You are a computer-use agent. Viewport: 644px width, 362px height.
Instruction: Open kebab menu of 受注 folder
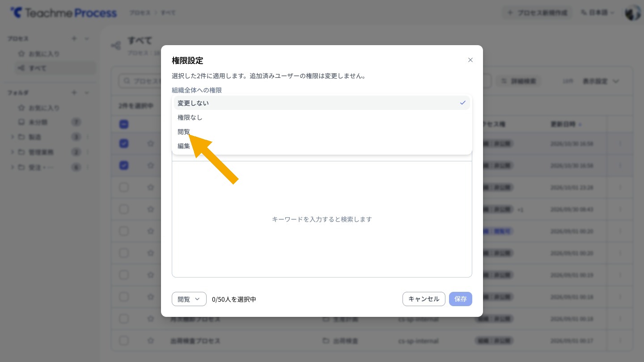[88, 167]
